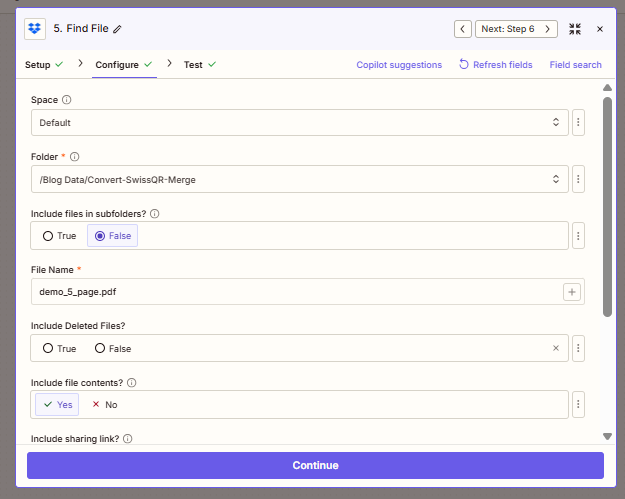The width and height of the screenshot is (625, 499).
Task: Choose No for Include file contents
Action: pos(105,404)
